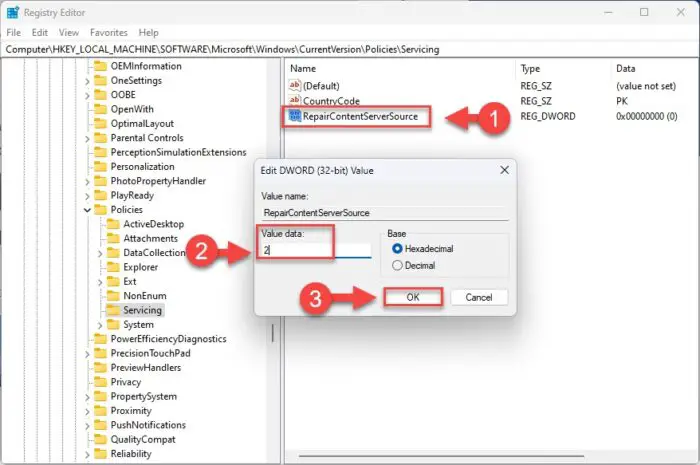The height and width of the screenshot is (465, 700).
Task: Expand the OOBE tree node
Action: [x=87, y=95]
